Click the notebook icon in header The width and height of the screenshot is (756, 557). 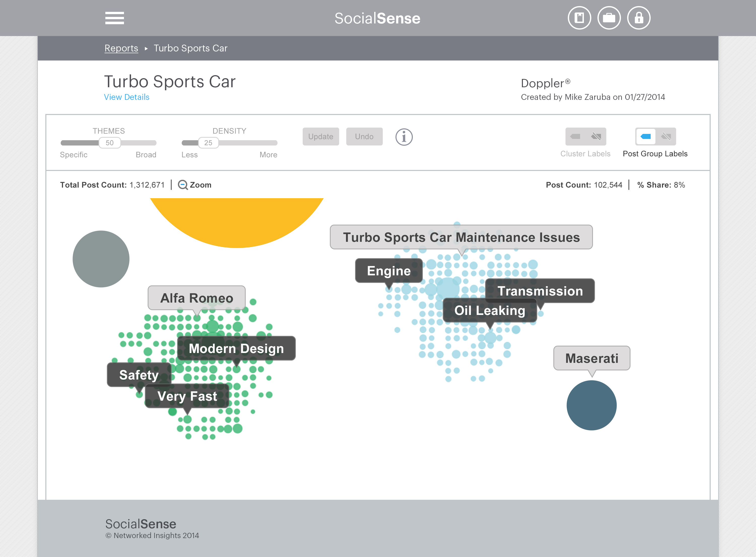pyautogui.click(x=579, y=18)
